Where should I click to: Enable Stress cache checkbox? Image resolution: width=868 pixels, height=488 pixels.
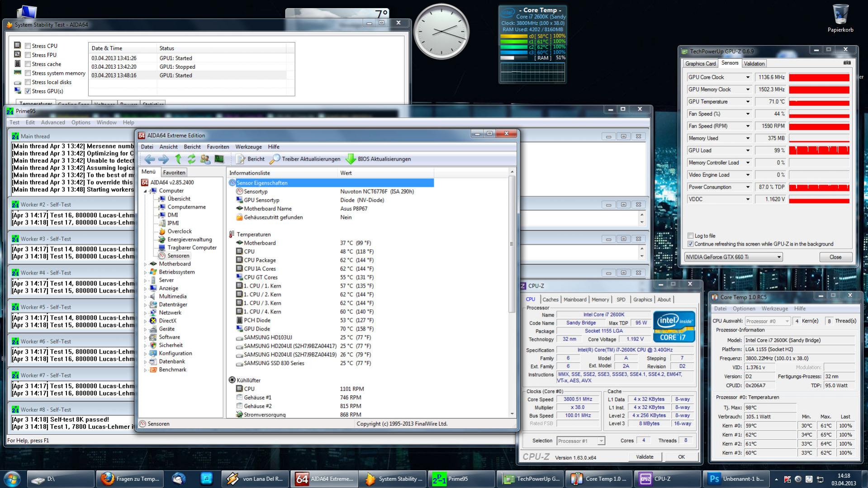[28, 64]
